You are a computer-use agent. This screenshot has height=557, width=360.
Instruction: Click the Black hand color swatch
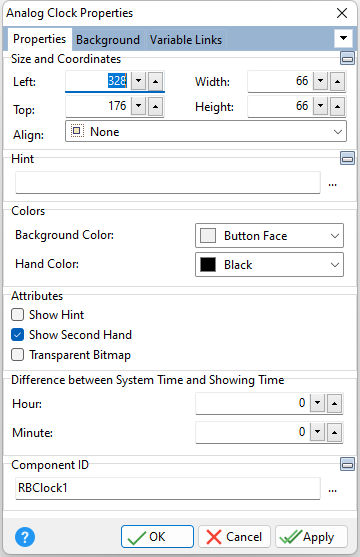208,264
